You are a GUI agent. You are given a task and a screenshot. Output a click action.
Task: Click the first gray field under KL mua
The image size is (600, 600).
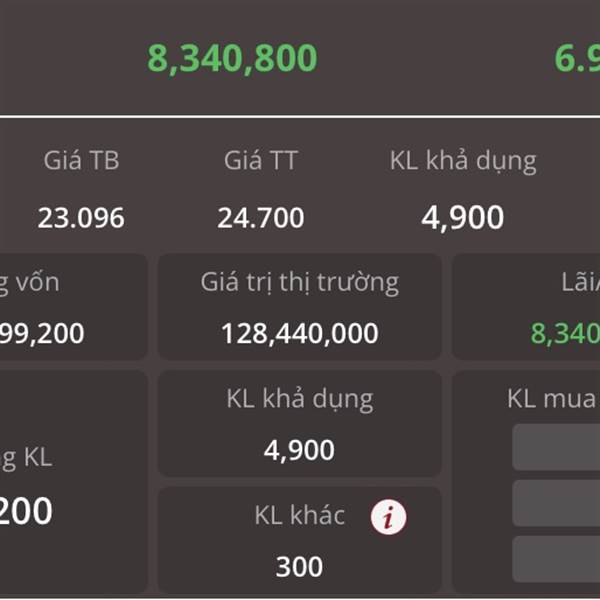(x=556, y=447)
